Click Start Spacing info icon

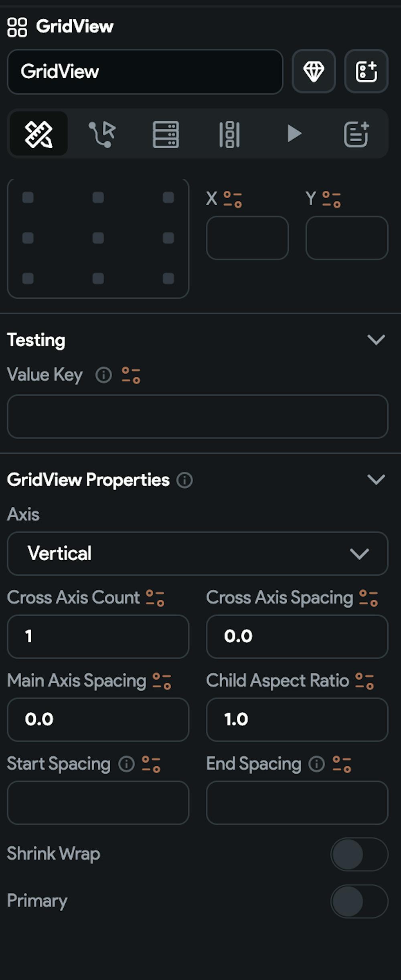pyautogui.click(x=126, y=764)
